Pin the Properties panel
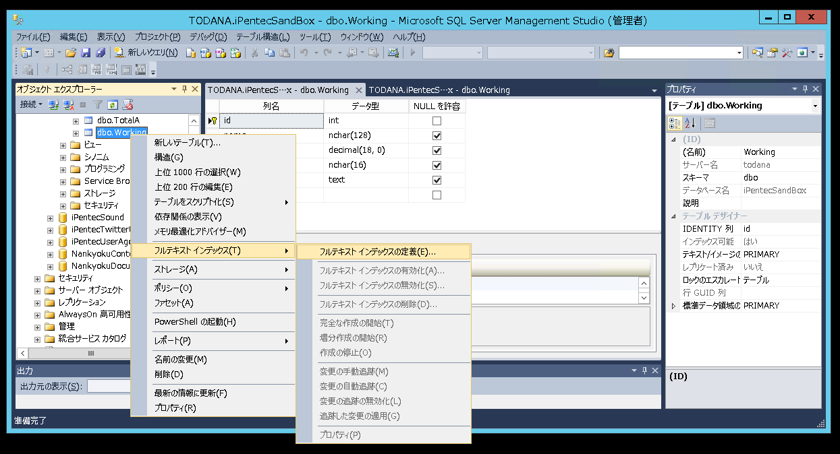This screenshot has height=454, width=840. 805,89
